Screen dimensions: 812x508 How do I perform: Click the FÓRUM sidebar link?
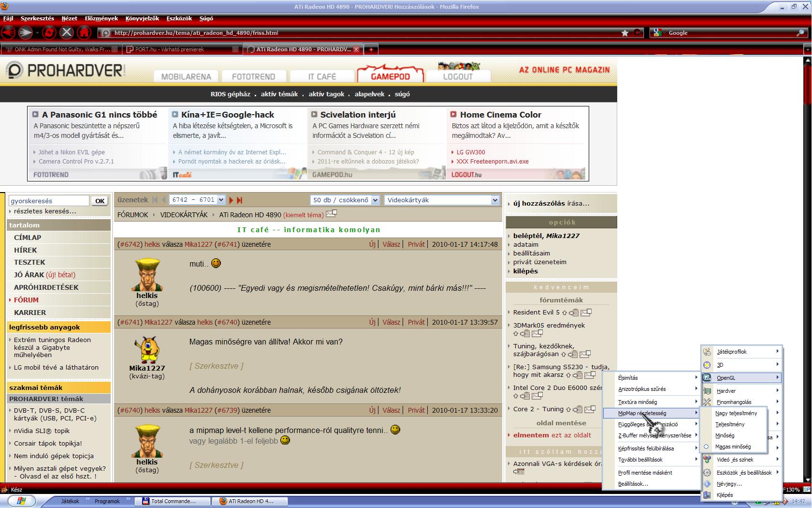[26, 300]
